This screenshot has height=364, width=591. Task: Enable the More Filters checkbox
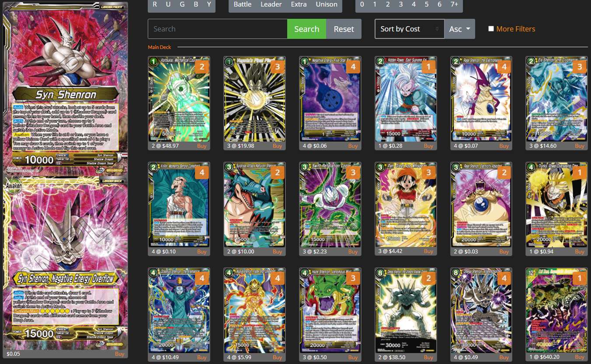pyautogui.click(x=491, y=28)
